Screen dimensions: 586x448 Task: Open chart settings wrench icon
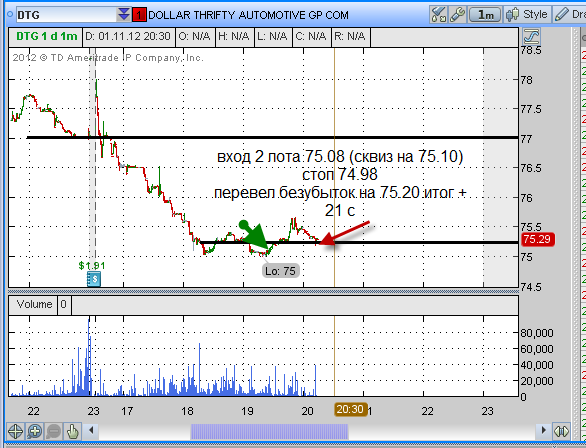tap(457, 15)
